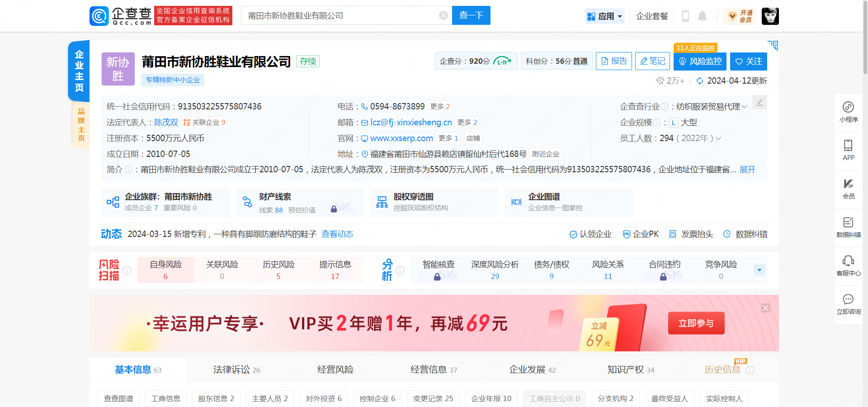Open the APP download sidebar icon
Image resolution: width=868 pixels, height=407 pixels.
point(848,150)
